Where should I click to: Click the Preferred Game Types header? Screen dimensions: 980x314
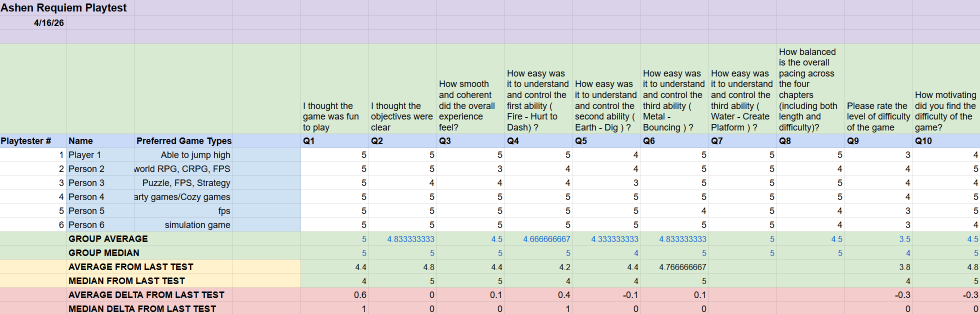tap(183, 141)
